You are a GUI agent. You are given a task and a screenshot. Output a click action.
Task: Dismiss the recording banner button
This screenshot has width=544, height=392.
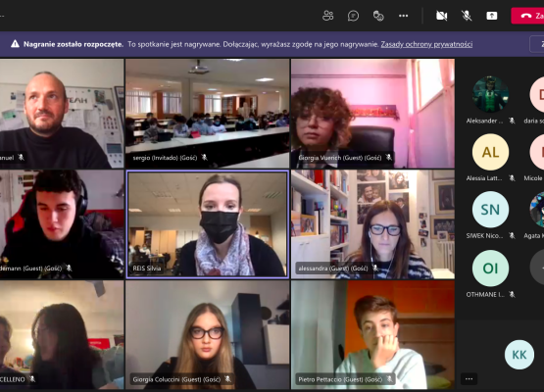(x=537, y=44)
